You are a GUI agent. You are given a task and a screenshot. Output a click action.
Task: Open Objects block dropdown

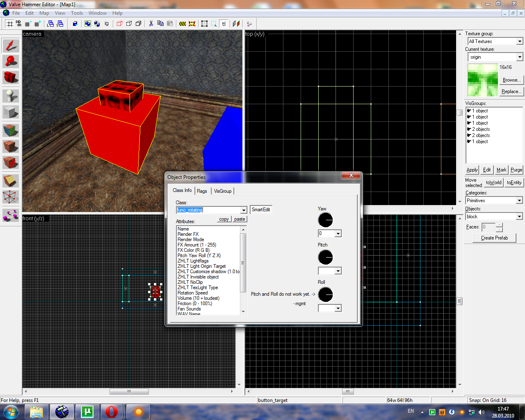tap(519, 217)
